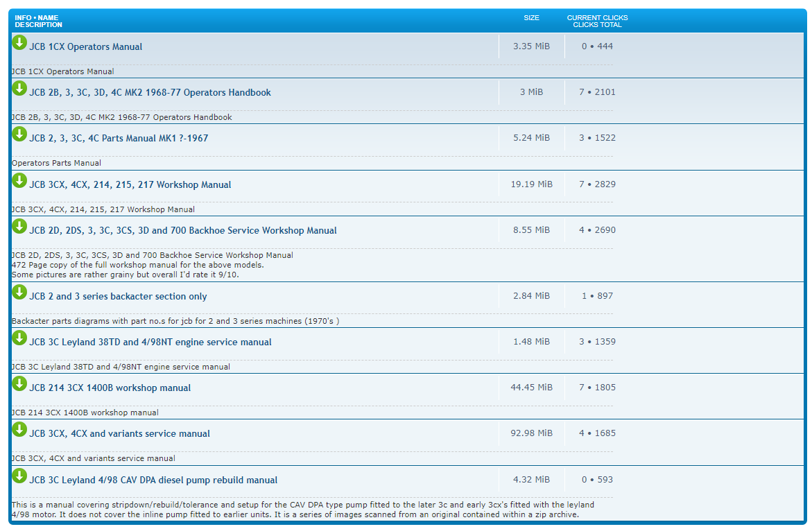Click 'This is a manual covering stripdown' description

click(303, 510)
